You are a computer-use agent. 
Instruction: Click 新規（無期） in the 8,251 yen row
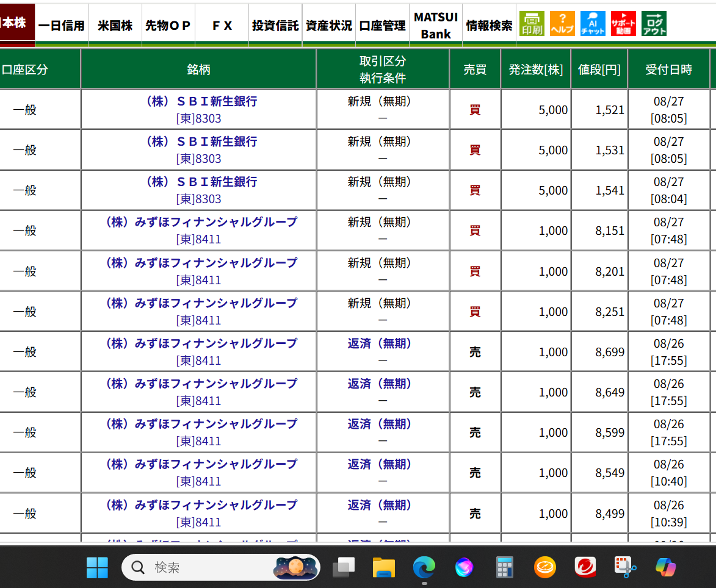click(x=380, y=303)
